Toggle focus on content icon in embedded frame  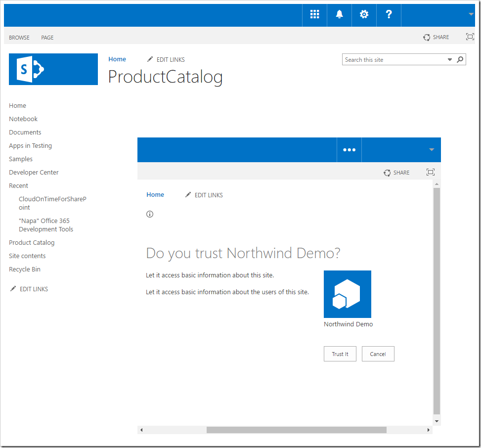(x=431, y=172)
